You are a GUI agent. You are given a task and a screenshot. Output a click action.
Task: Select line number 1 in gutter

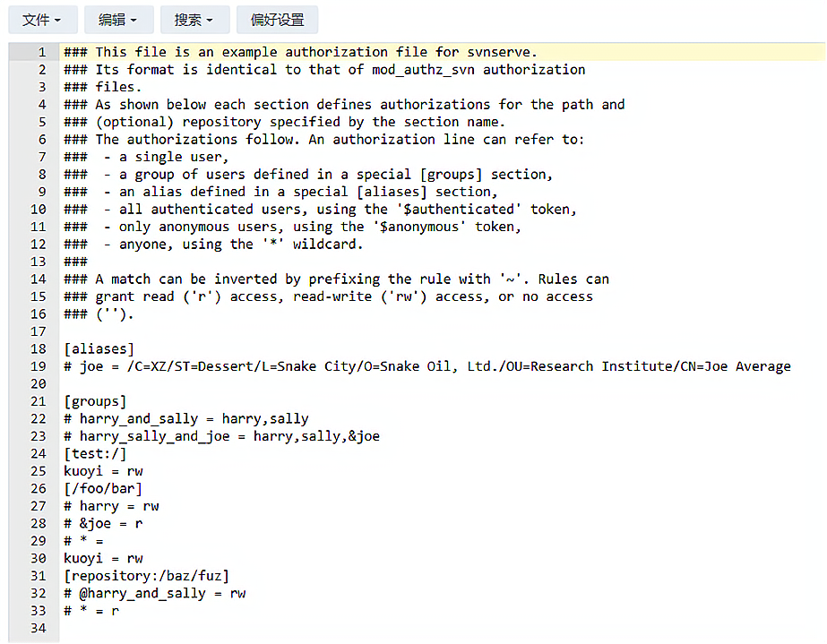click(x=42, y=52)
